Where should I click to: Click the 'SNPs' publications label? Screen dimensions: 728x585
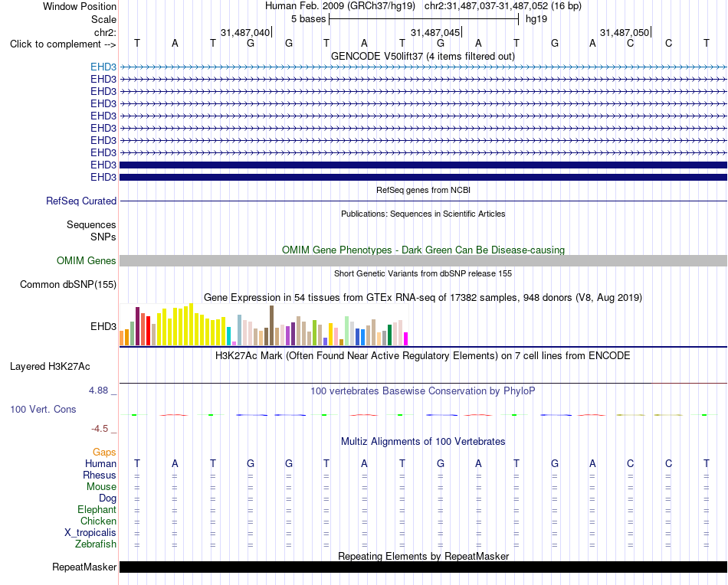(103, 237)
